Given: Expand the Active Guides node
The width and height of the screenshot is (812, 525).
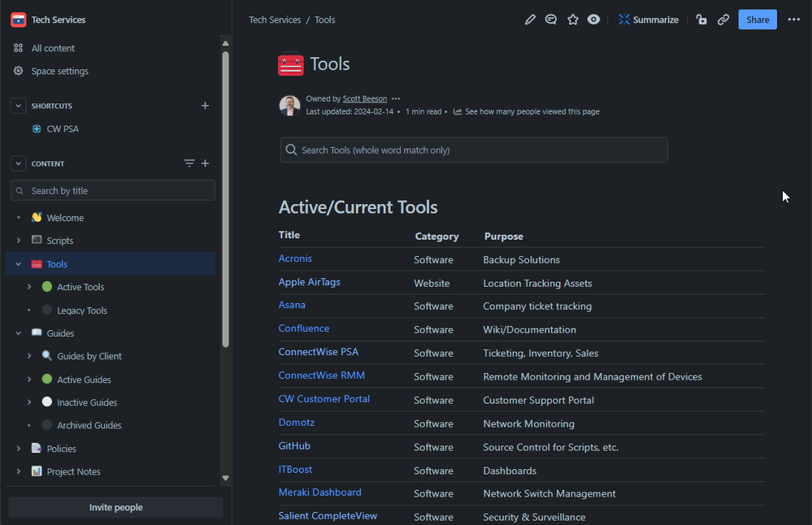Looking at the screenshot, I should tap(29, 380).
